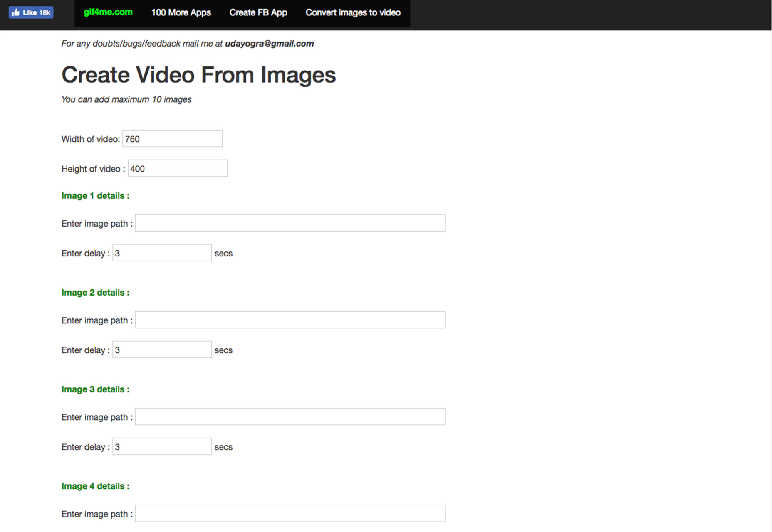The image size is (772, 532).
Task: Click the Image 4 details label
Action: [x=96, y=486]
